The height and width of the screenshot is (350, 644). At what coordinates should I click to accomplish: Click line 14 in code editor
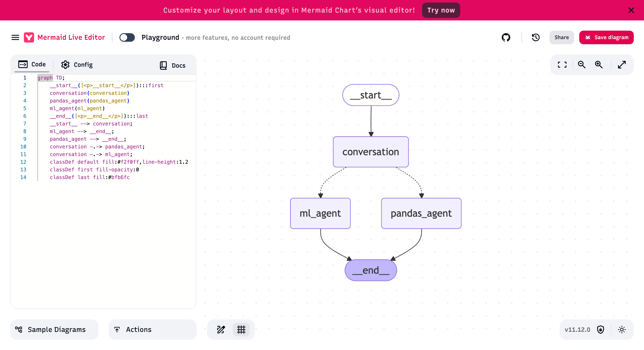89,177
